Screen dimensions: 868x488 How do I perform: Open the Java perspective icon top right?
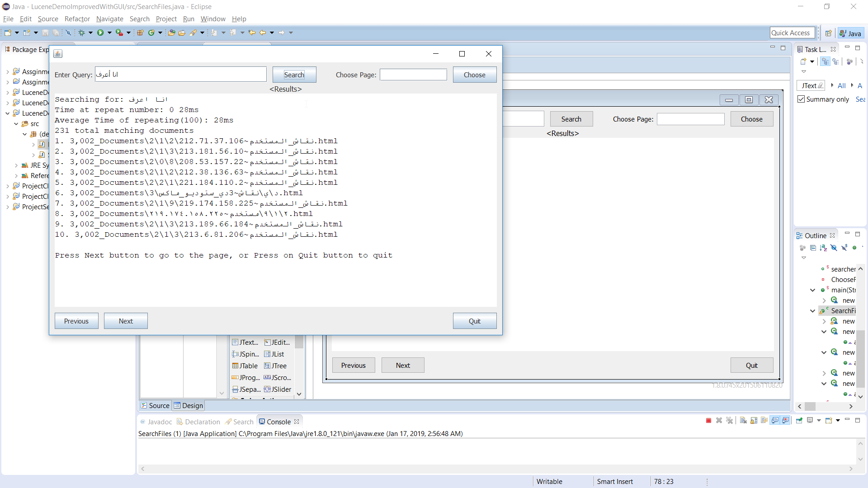point(850,33)
